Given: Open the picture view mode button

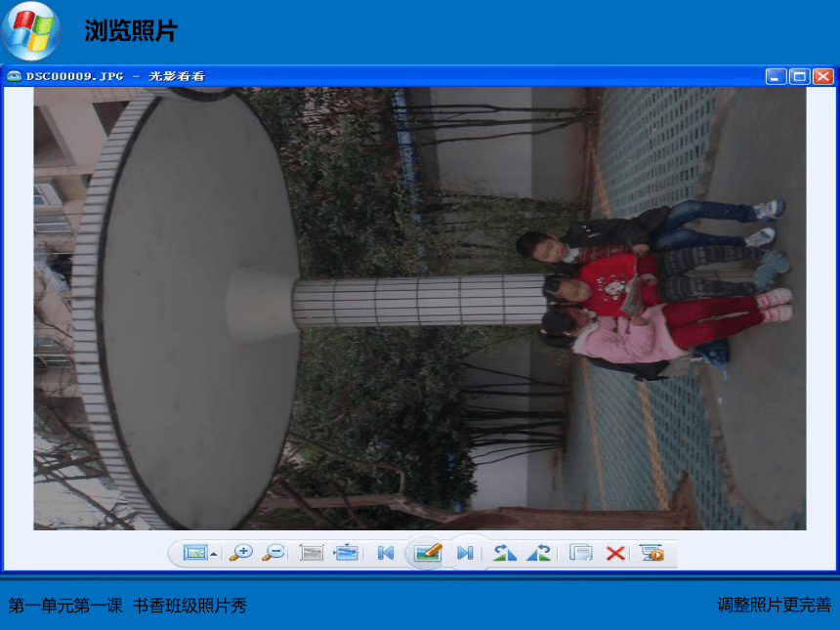Looking at the screenshot, I should tap(195, 552).
